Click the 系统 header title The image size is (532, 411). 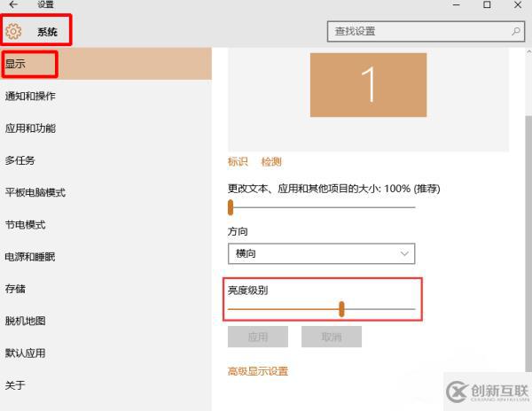click(x=47, y=32)
